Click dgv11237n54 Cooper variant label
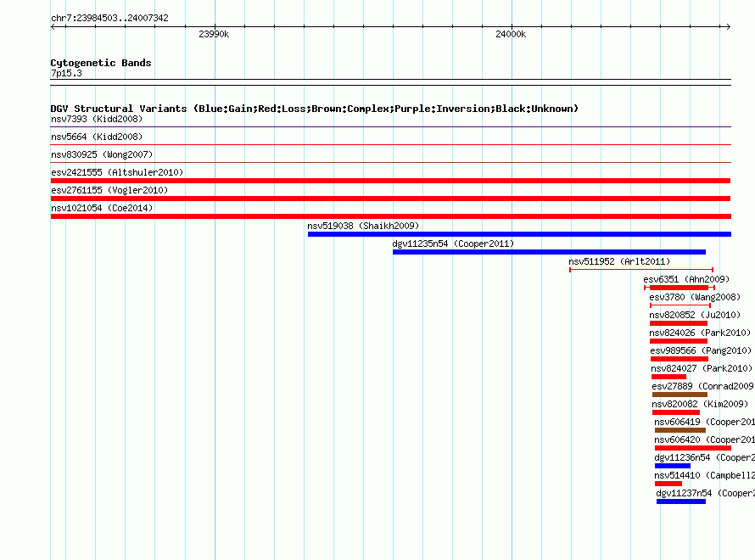The image size is (755, 560). (x=706, y=493)
